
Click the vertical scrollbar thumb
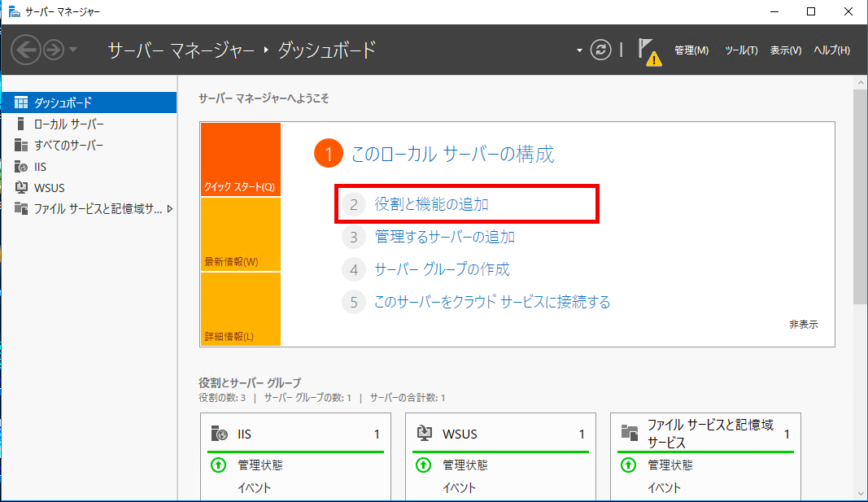coord(860,196)
